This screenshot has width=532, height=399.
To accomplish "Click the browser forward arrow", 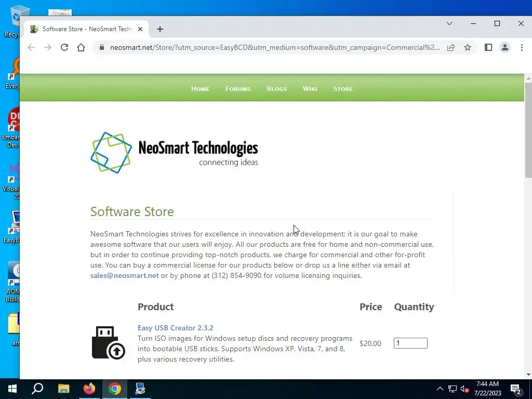I will pyautogui.click(x=48, y=47).
